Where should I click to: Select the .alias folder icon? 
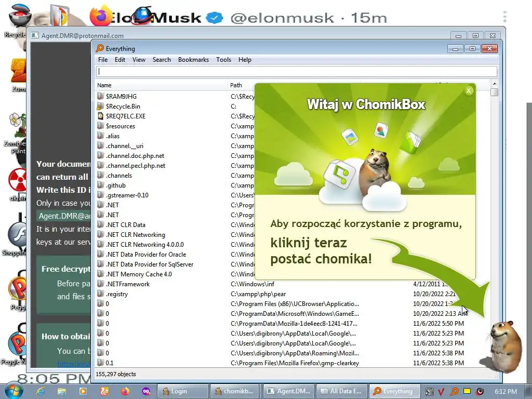point(100,136)
